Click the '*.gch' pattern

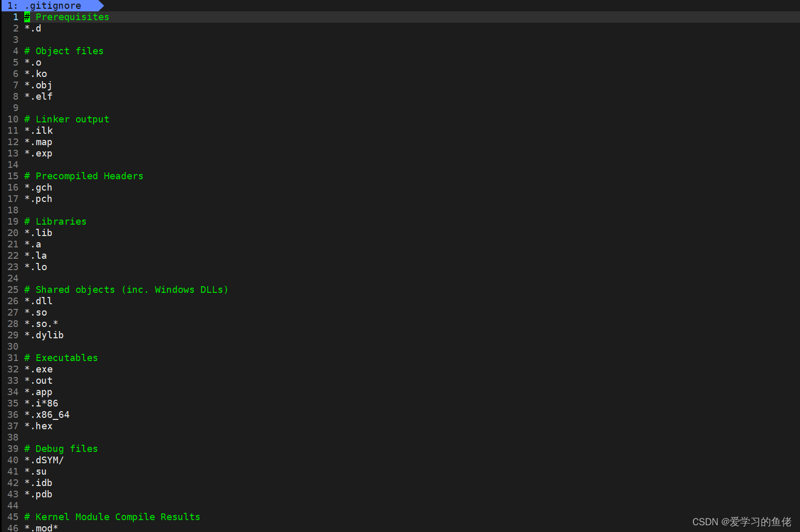38,187
